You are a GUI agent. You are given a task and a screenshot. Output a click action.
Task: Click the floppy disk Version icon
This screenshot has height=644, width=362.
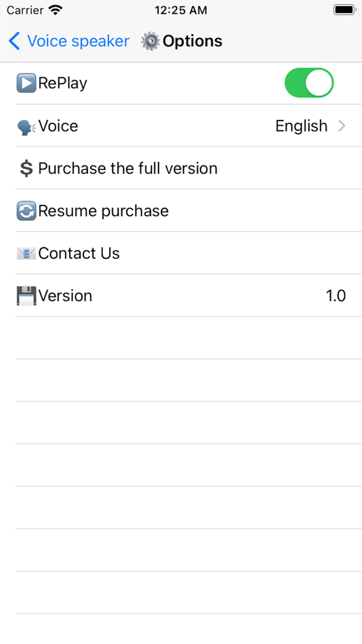(x=26, y=296)
